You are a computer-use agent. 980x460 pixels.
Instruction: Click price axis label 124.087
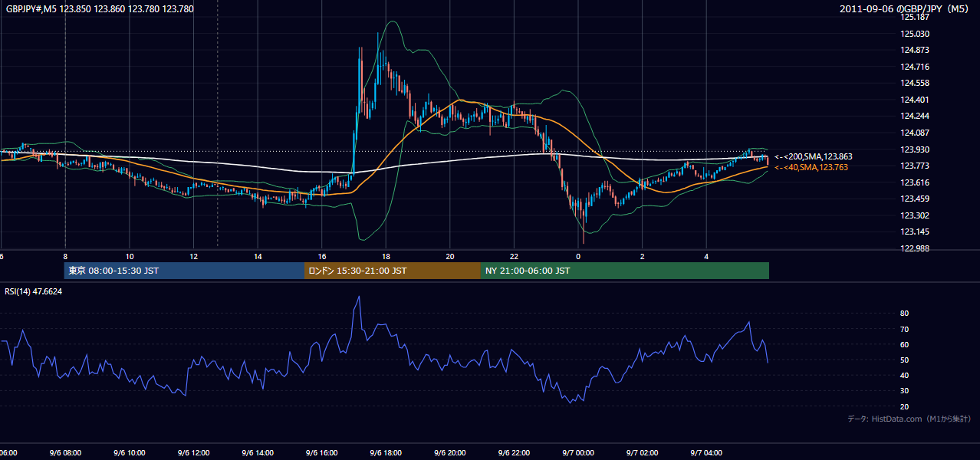(x=915, y=133)
